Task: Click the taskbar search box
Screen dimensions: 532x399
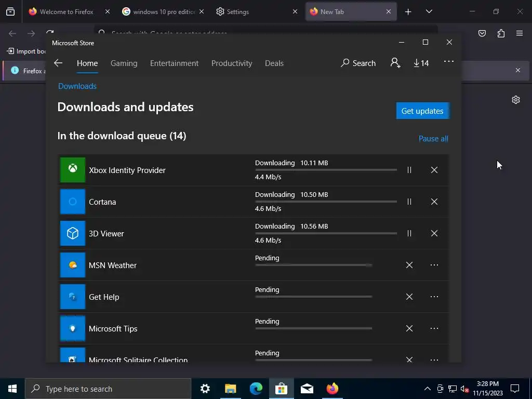Action: [x=108, y=389]
